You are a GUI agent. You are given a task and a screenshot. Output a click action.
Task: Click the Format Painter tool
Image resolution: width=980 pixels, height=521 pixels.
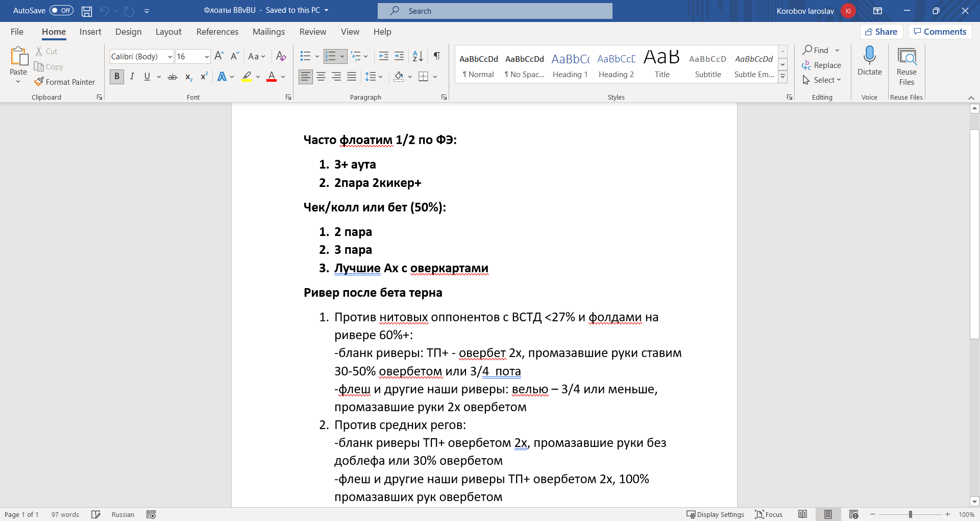(65, 82)
